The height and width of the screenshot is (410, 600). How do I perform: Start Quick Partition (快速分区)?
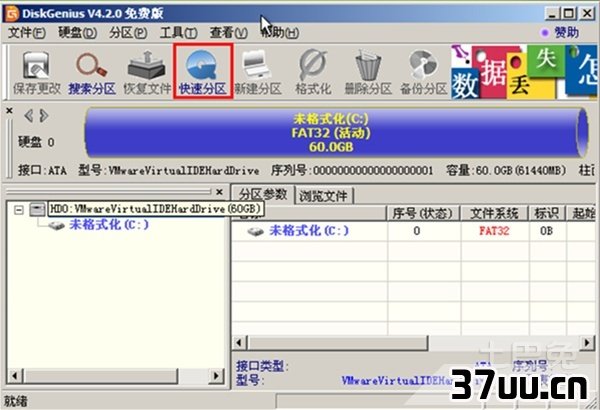click(203, 72)
